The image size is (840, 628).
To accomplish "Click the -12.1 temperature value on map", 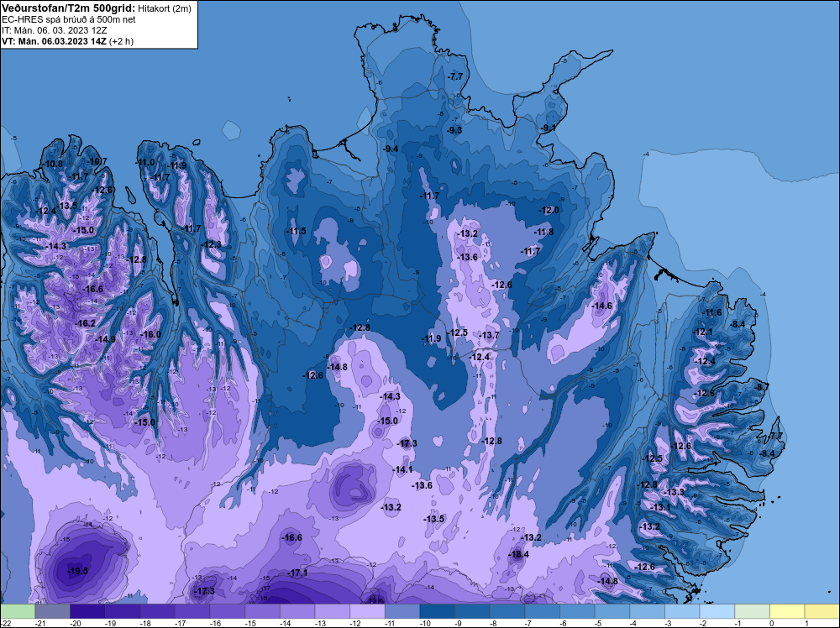I will [x=703, y=332].
